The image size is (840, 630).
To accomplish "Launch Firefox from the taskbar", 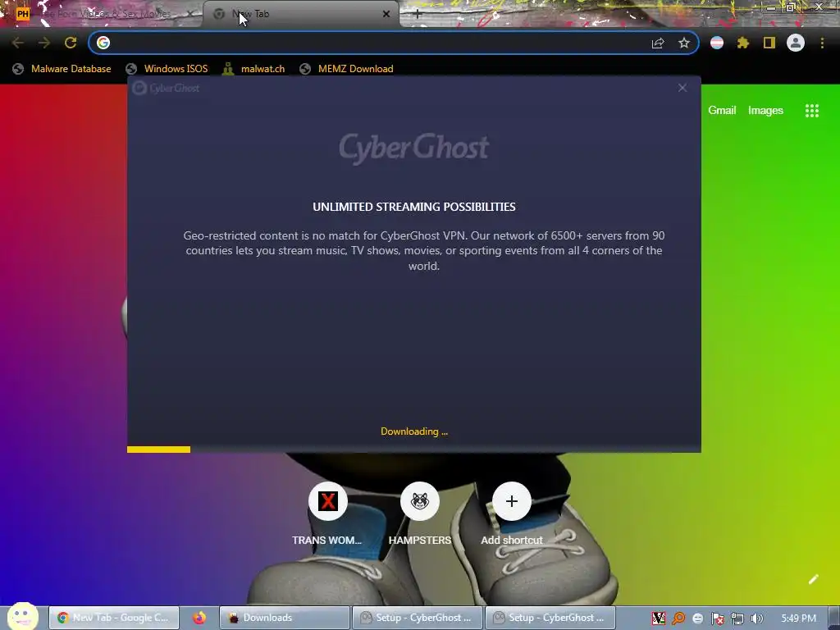I will [x=199, y=618].
